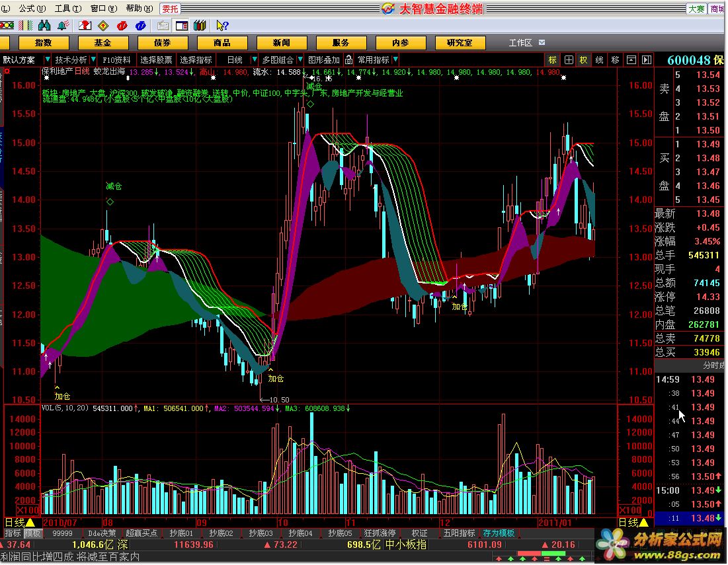
Task: Click 选择股票 toolbar item
Action: pos(156,60)
